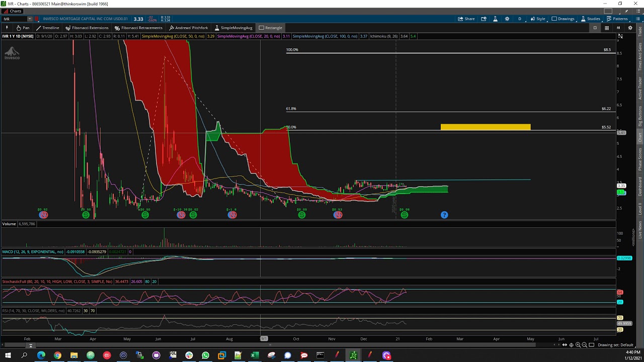Viewport: 644px width, 362px height.
Task: Launch Google Chrome from taskbar
Action: 57,355
